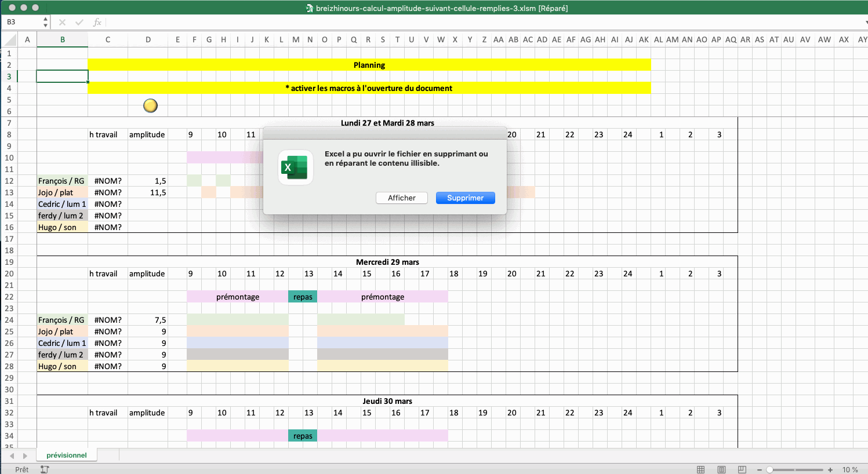Click the Select All corner triangle
This screenshot has height=474, width=868.
(x=10, y=40)
